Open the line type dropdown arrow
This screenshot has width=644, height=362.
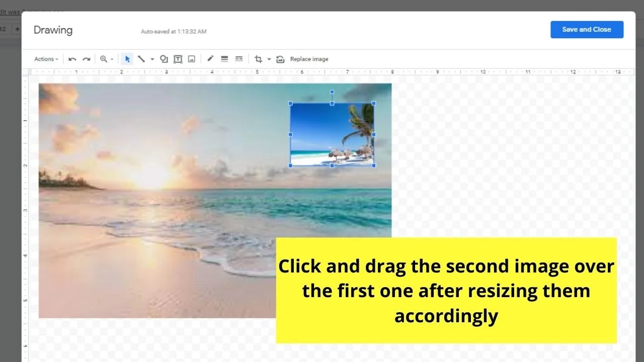coord(152,59)
